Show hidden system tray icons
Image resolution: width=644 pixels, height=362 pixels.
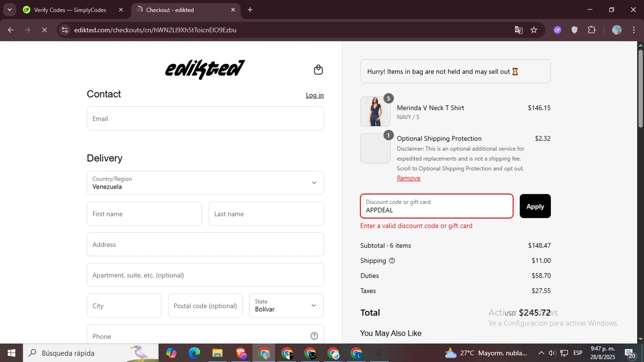[x=541, y=353]
